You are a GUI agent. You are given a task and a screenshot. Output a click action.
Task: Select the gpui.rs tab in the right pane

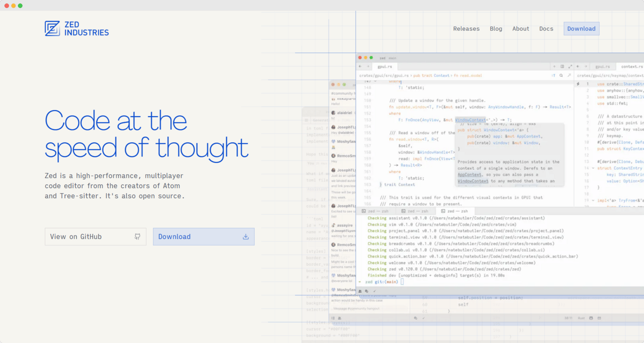(x=602, y=67)
